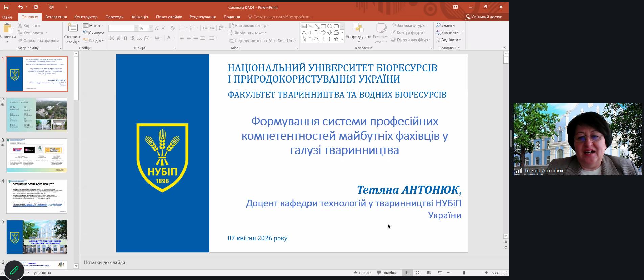This screenshot has height=280, width=644.
Task: Click the Undo arrow icon
Action: pyautogui.click(x=21, y=7)
